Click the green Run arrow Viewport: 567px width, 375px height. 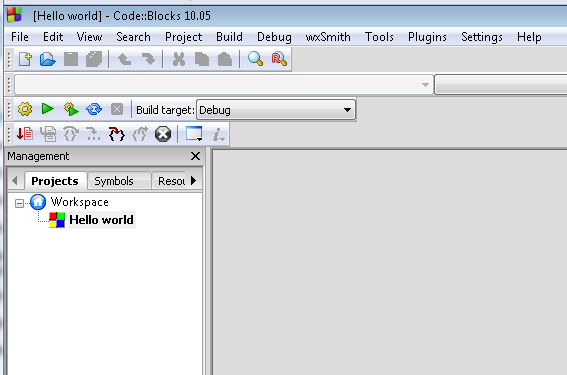tap(48, 108)
